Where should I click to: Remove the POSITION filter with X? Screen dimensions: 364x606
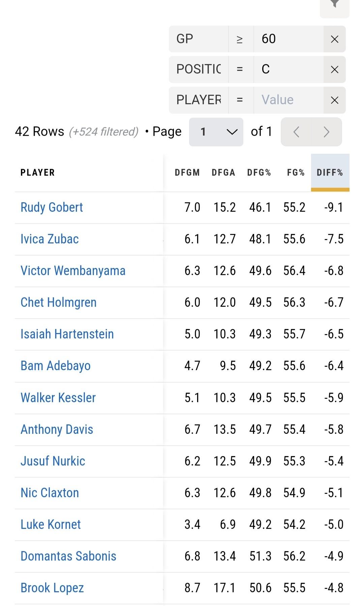[334, 70]
